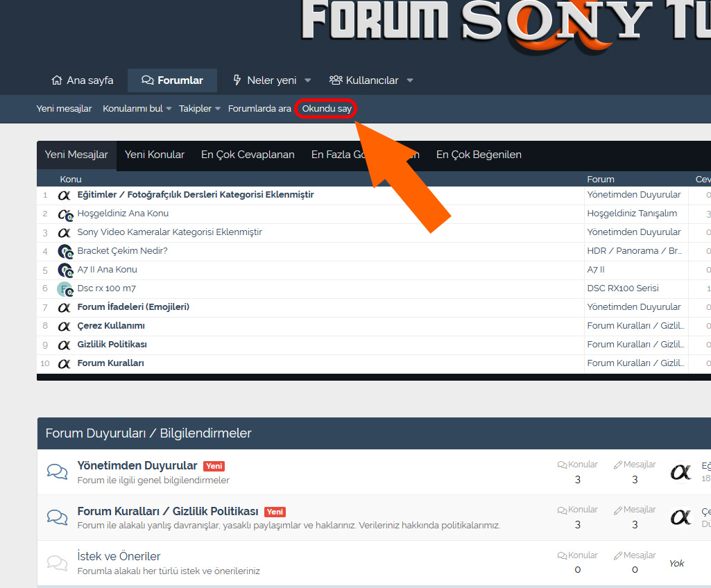Open the Forumlar navigation item

point(172,80)
